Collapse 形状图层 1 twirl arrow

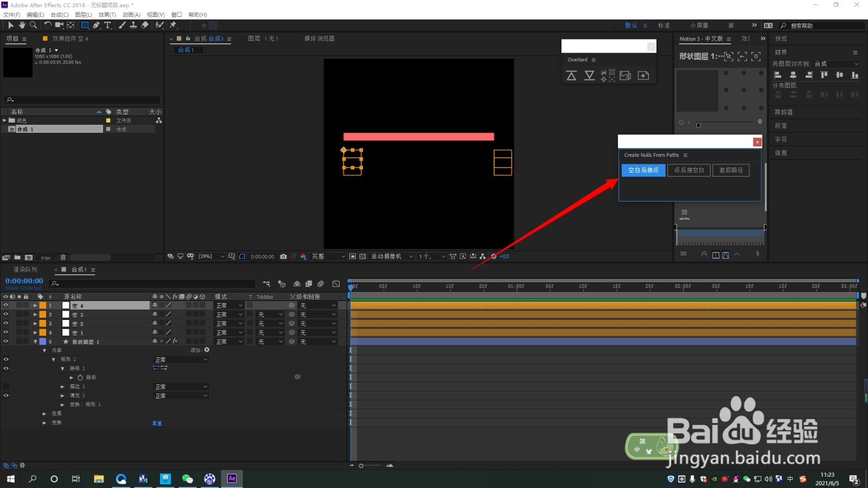click(35, 342)
